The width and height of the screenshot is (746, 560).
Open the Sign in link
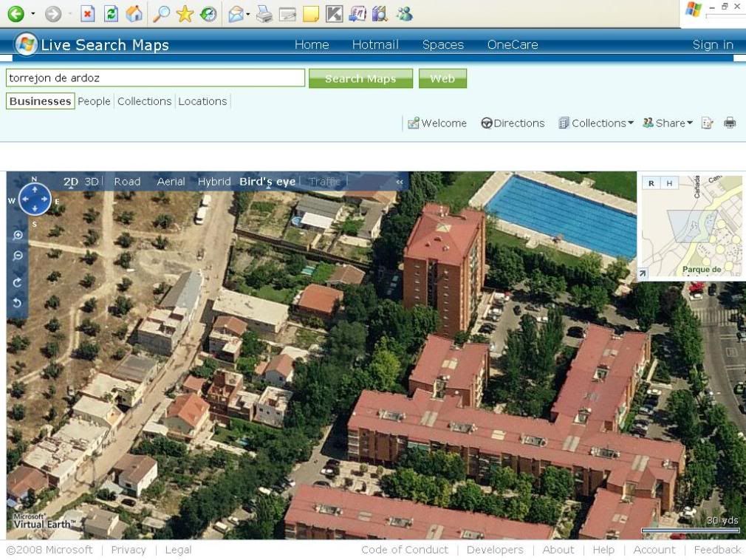712,45
